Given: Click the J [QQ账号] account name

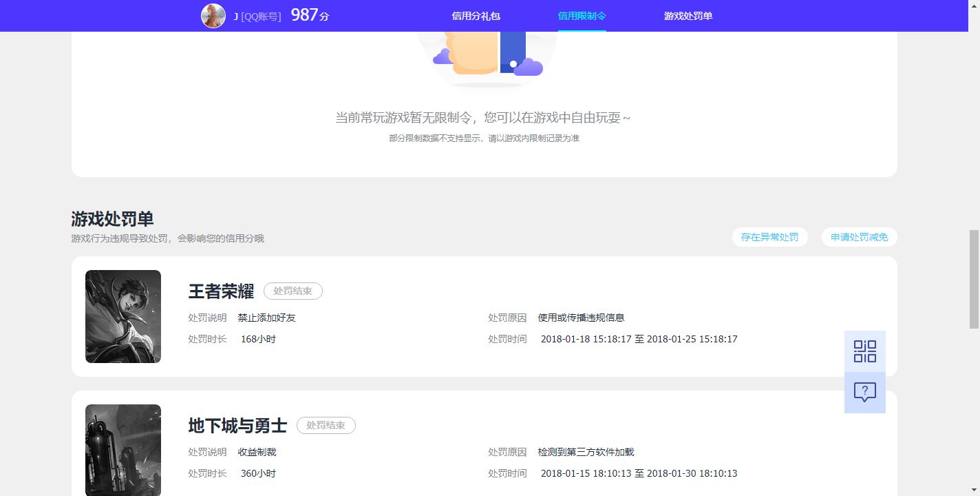Looking at the screenshot, I should click(257, 16).
